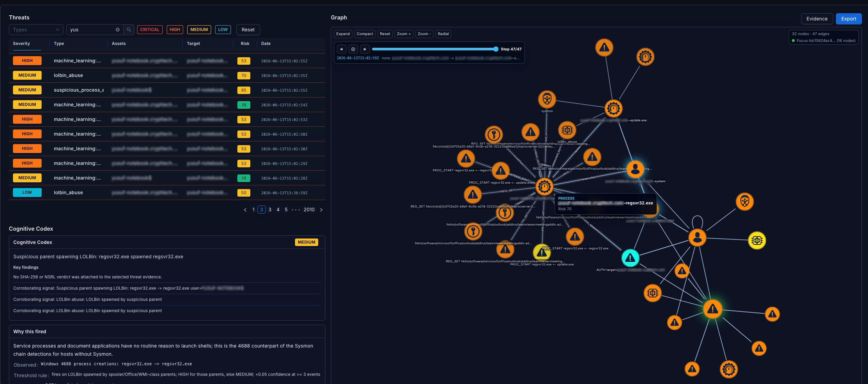Click the PROC_START regsvr32 <- update.exe alert node

click(500, 170)
